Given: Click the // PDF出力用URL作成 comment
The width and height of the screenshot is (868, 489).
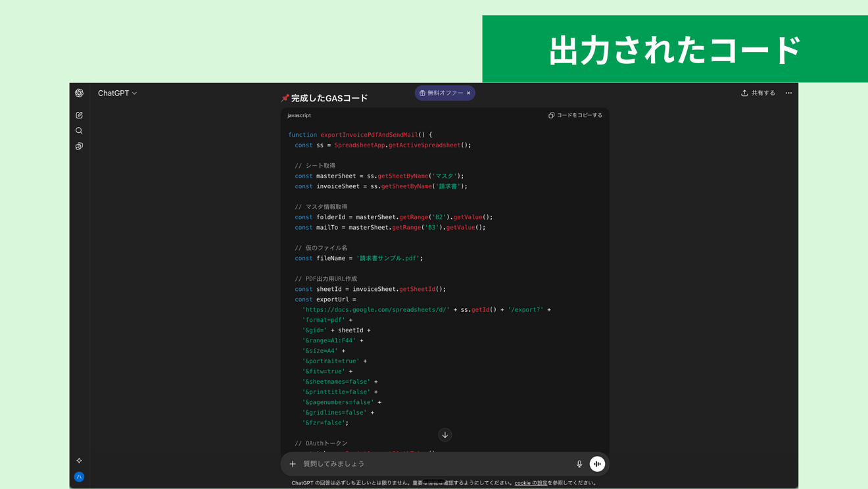Looking at the screenshot, I should point(326,279).
